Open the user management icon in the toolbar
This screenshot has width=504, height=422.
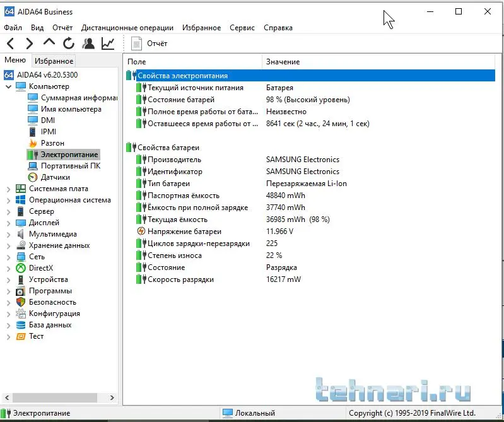coord(88,44)
